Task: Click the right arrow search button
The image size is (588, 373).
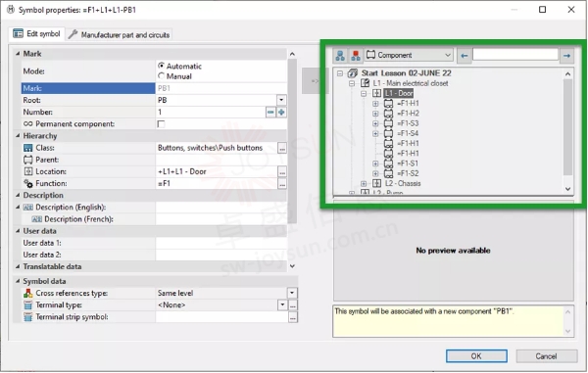Action: [x=567, y=56]
